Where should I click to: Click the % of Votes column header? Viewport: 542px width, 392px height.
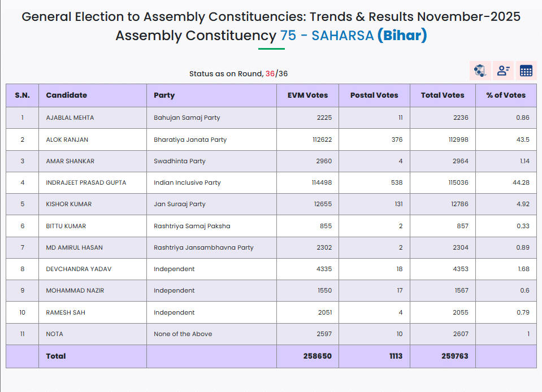click(506, 95)
